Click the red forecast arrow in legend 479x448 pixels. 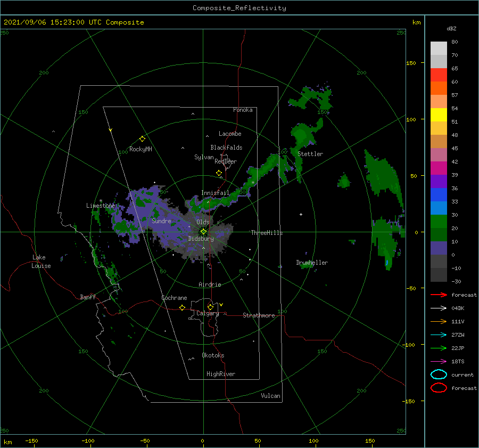(x=439, y=295)
